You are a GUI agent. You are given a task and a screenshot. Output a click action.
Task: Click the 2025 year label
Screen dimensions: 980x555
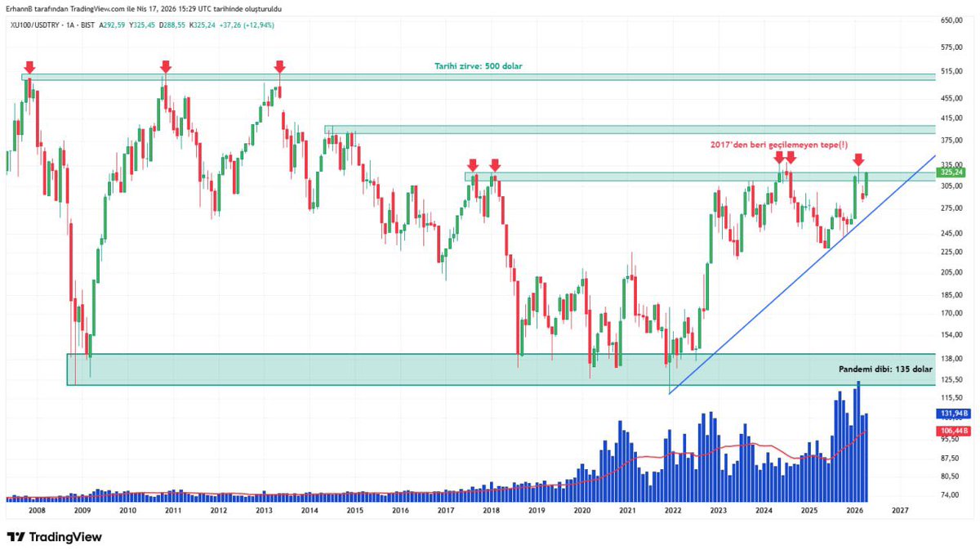809,510
